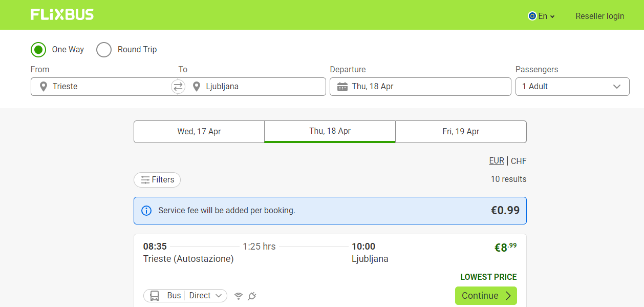644x307 pixels.
Task: Continue with the 08:35 Trieste trip
Action: [x=486, y=296]
